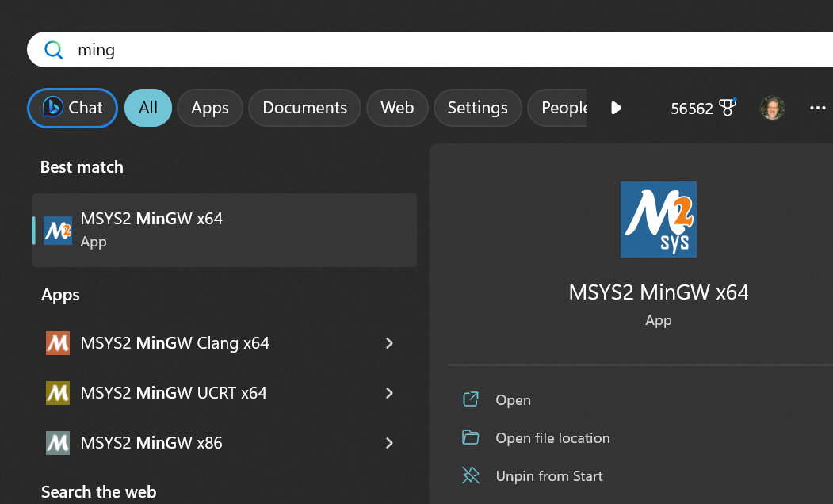Expand MSYS2 MinGW Clang x64 details chevron
The width and height of the screenshot is (833, 504).
389,343
